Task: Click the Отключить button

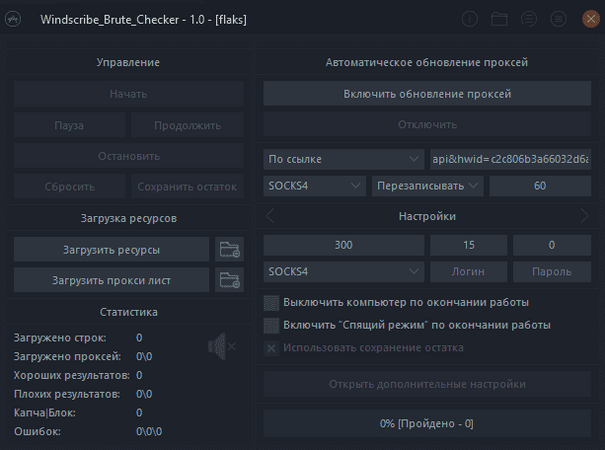Action: tap(427, 124)
